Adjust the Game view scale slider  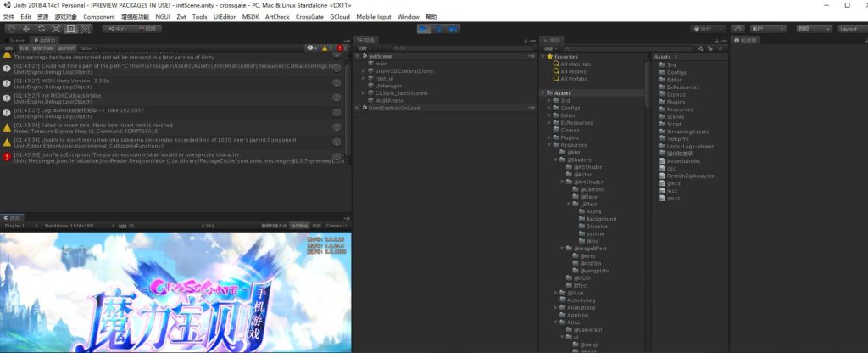click(164, 226)
